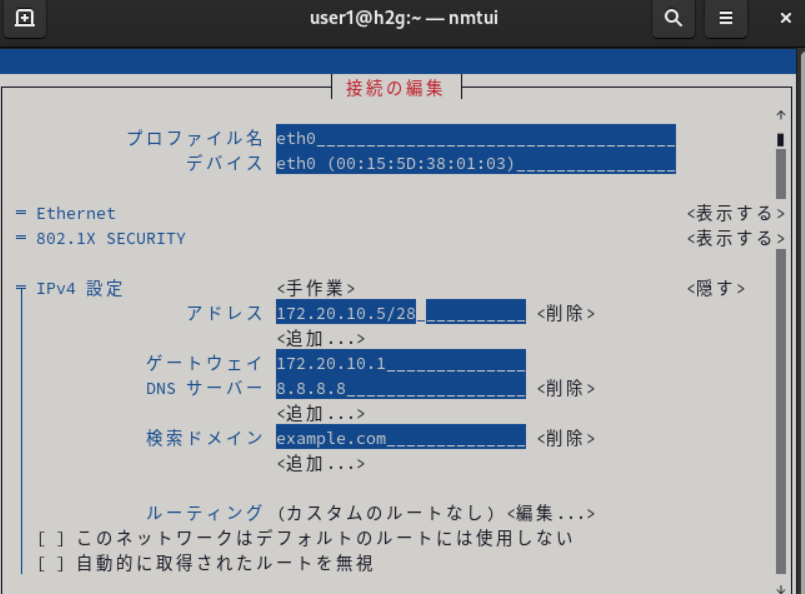The height and width of the screenshot is (594, 805).
Task: Click the Ethernet section label
Action: (76, 213)
